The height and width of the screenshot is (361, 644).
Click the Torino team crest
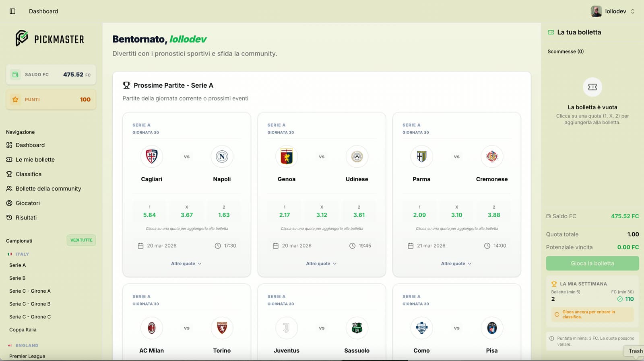coord(222,328)
